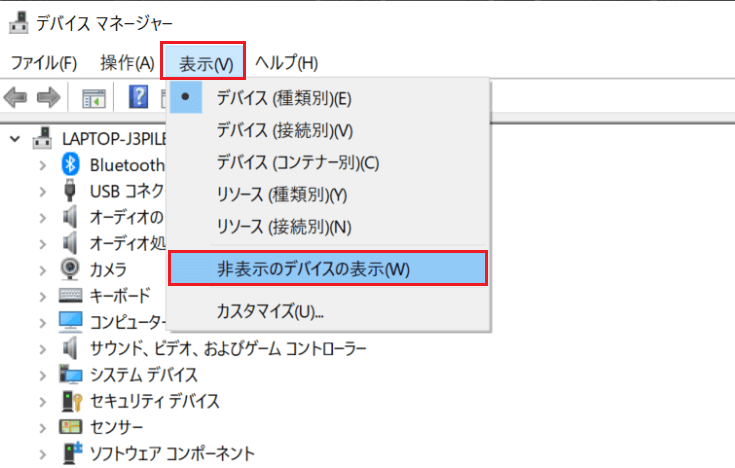Screen dimensions: 735x468
Task: Expand the Bluetooth category
Action: [x=43, y=165]
